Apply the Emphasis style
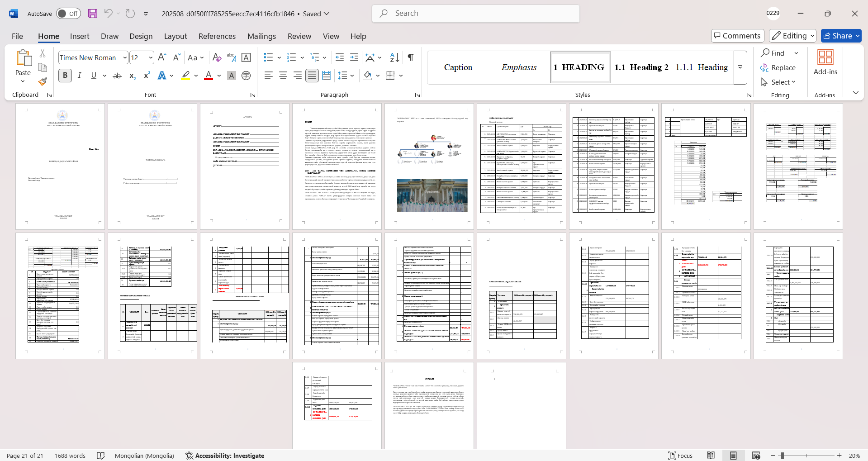Viewport: 868px width, 461px height. 519,67
